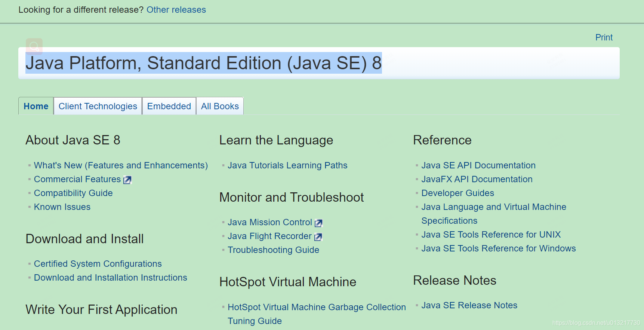Open Java SE Tools Reference for Windows
644x330 pixels.
(499, 248)
